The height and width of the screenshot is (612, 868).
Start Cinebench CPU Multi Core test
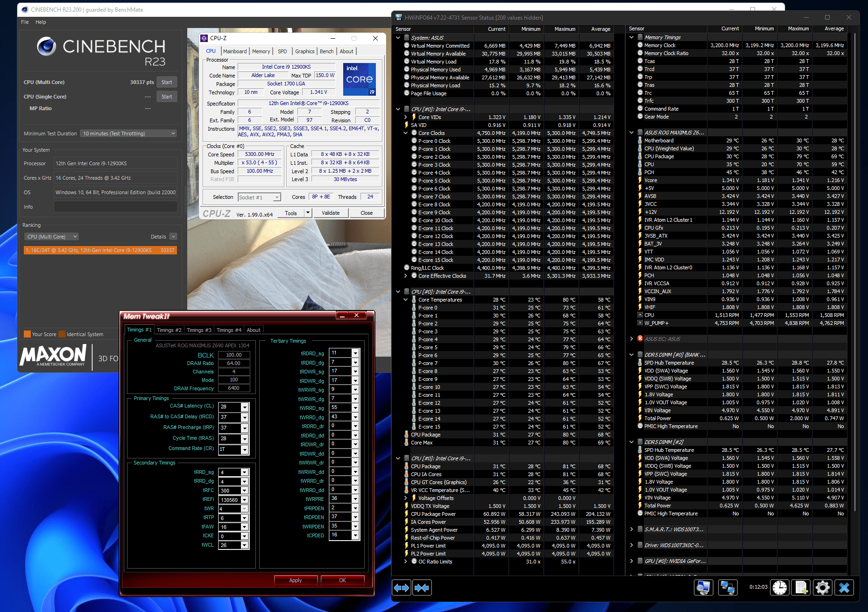(167, 82)
